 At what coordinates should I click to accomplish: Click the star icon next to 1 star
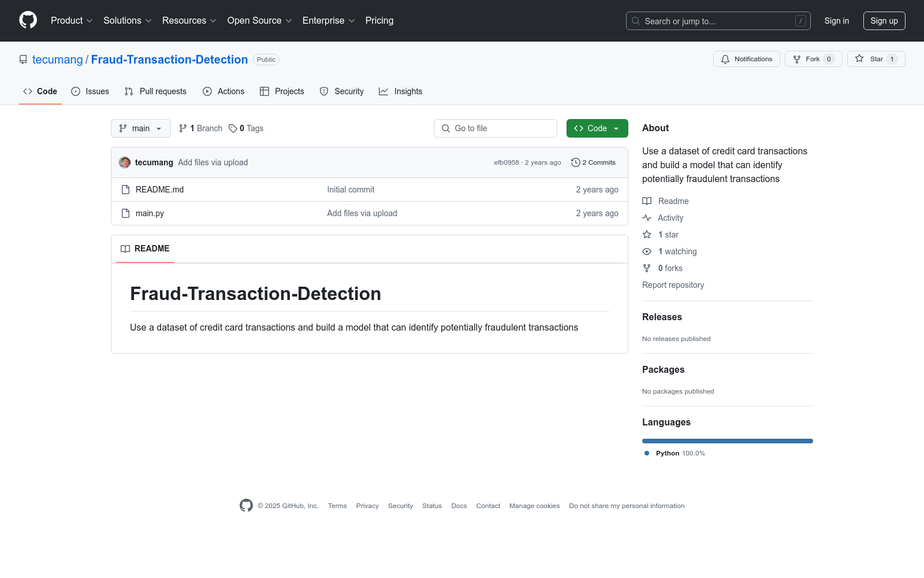[x=647, y=235]
